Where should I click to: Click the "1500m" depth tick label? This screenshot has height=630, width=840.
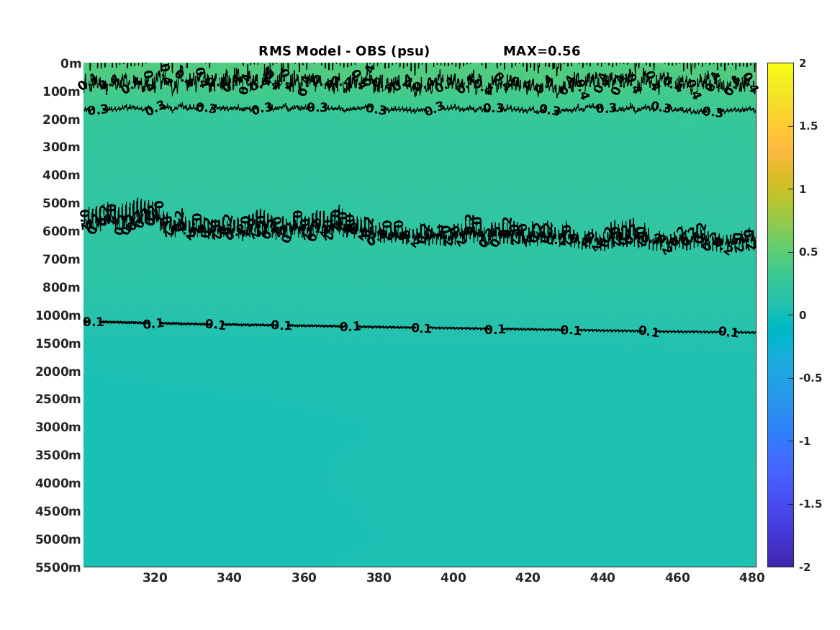pyautogui.click(x=58, y=343)
